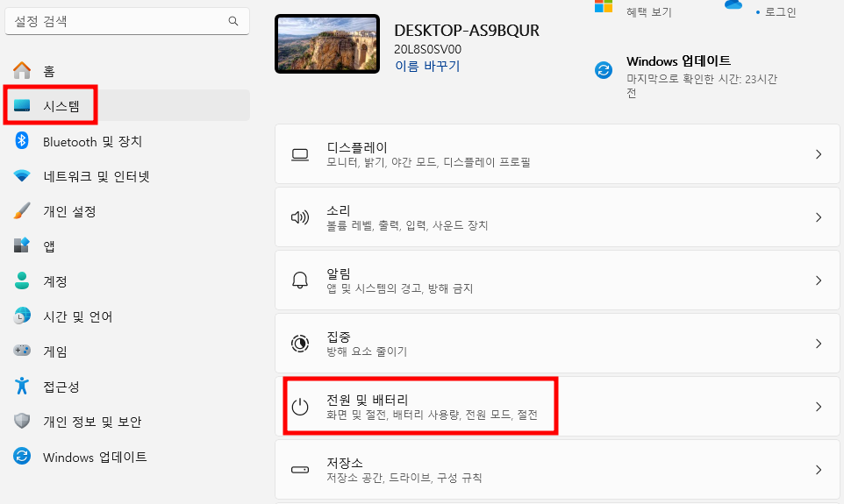Image resolution: width=844 pixels, height=504 pixels.
Task: Click 혜택 보기 link
Action: pyautogui.click(x=648, y=12)
